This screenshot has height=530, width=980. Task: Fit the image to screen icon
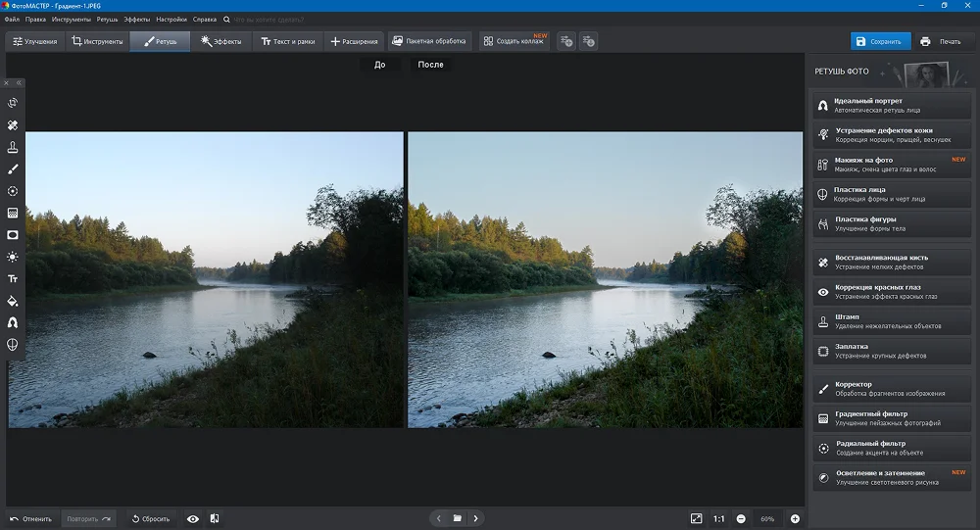pos(696,519)
